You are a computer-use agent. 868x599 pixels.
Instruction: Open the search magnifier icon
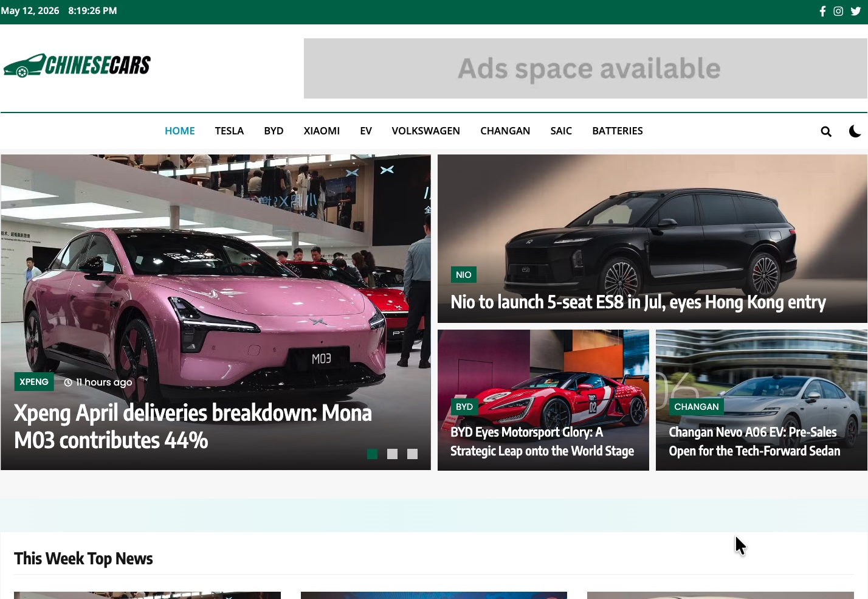(826, 131)
